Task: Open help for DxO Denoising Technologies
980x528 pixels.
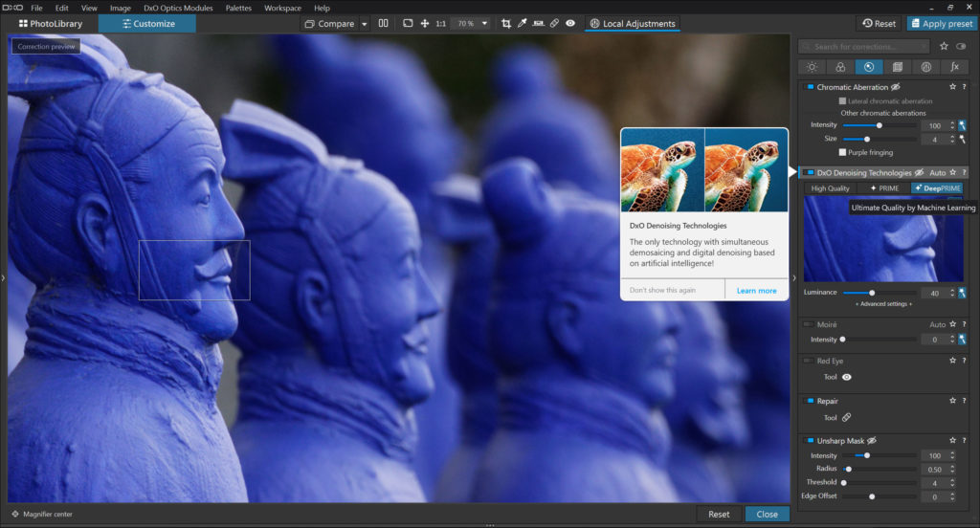Action: (x=964, y=172)
